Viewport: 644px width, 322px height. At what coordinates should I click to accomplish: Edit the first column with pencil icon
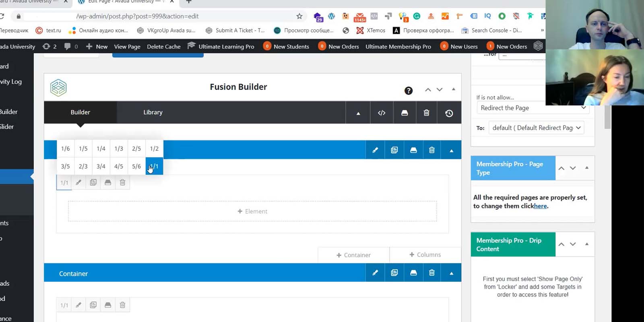[x=78, y=182]
